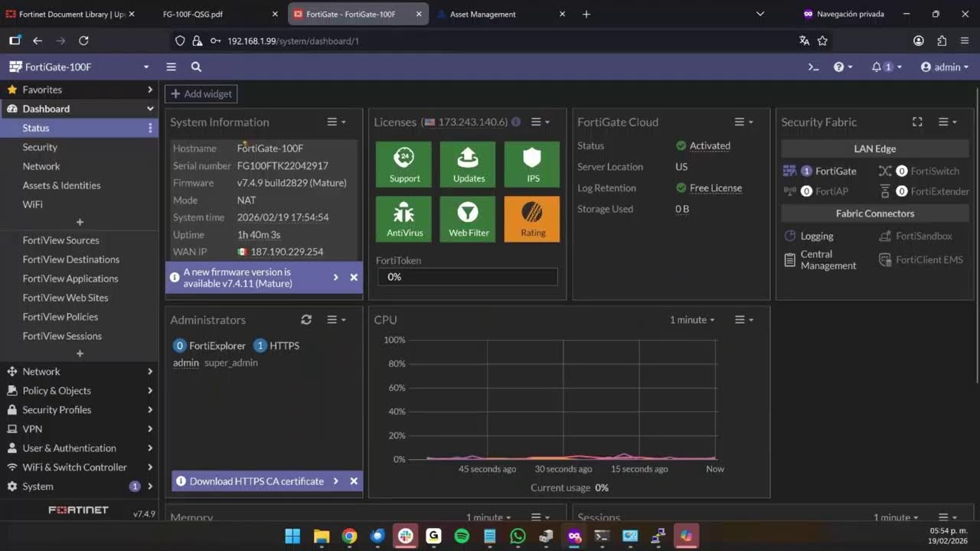Open FortiView Sources
Screen dimensions: 980x551
point(60,240)
